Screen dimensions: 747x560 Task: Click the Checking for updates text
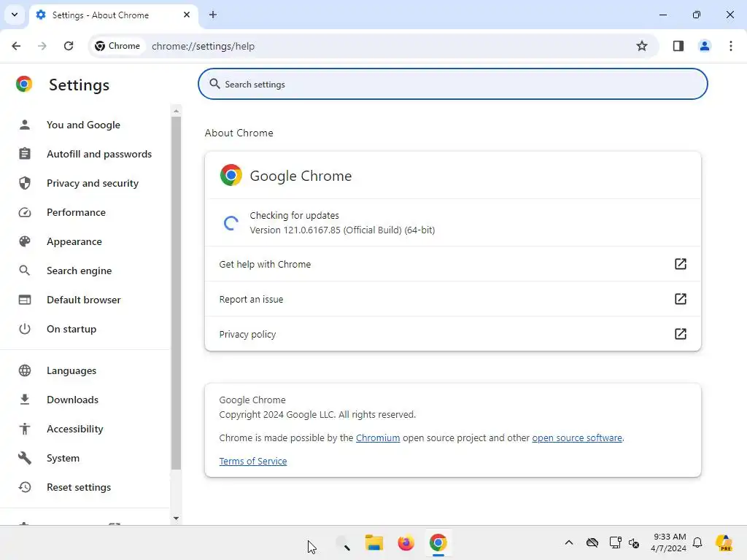pyautogui.click(x=295, y=215)
